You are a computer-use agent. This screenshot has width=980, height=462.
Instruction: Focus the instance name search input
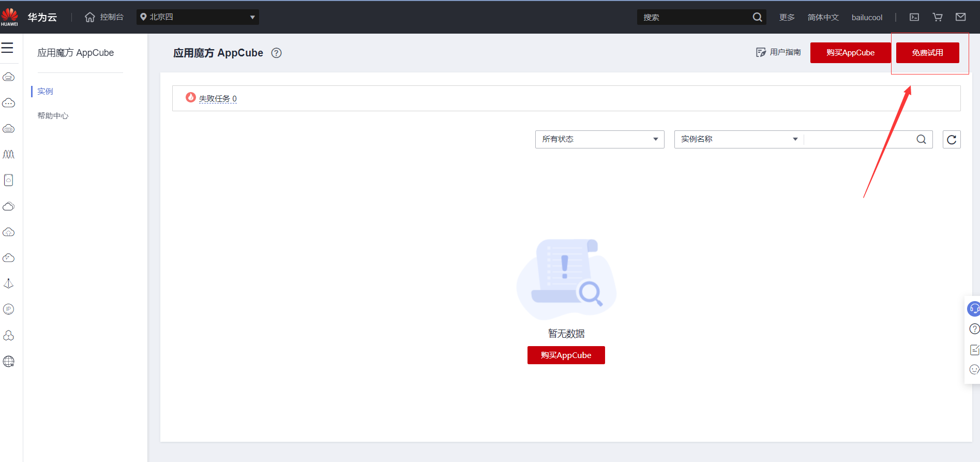860,139
